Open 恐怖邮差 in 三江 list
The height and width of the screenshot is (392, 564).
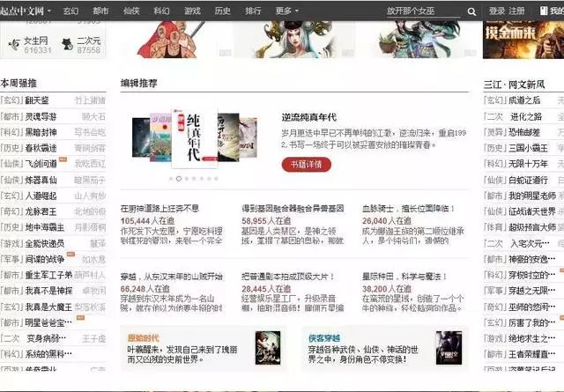click(x=524, y=132)
